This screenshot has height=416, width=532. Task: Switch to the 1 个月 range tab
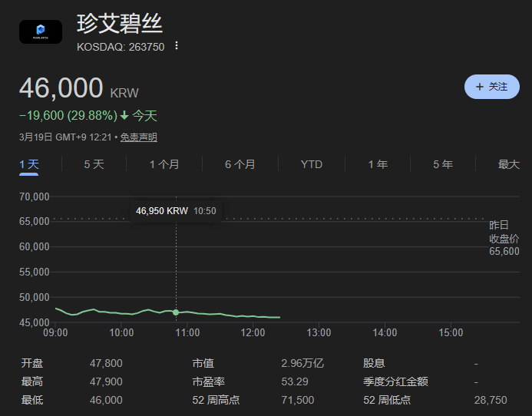click(164, 164)
